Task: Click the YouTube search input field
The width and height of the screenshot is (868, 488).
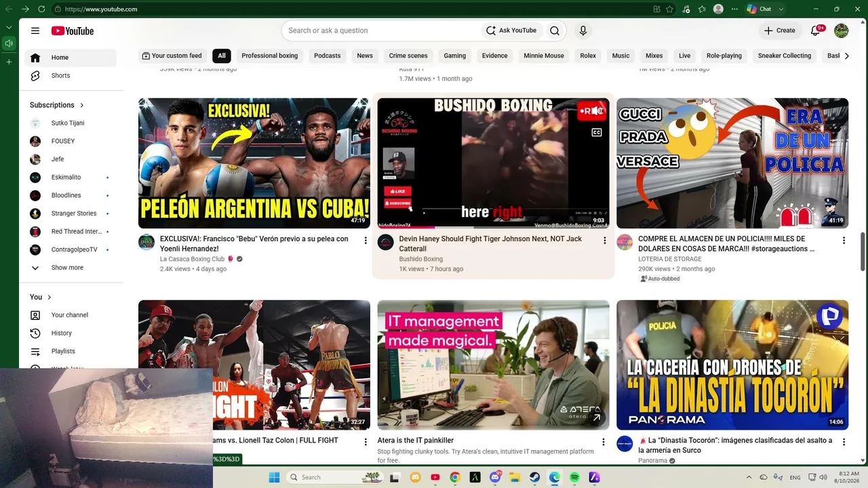Action: (x=382, y=30)
